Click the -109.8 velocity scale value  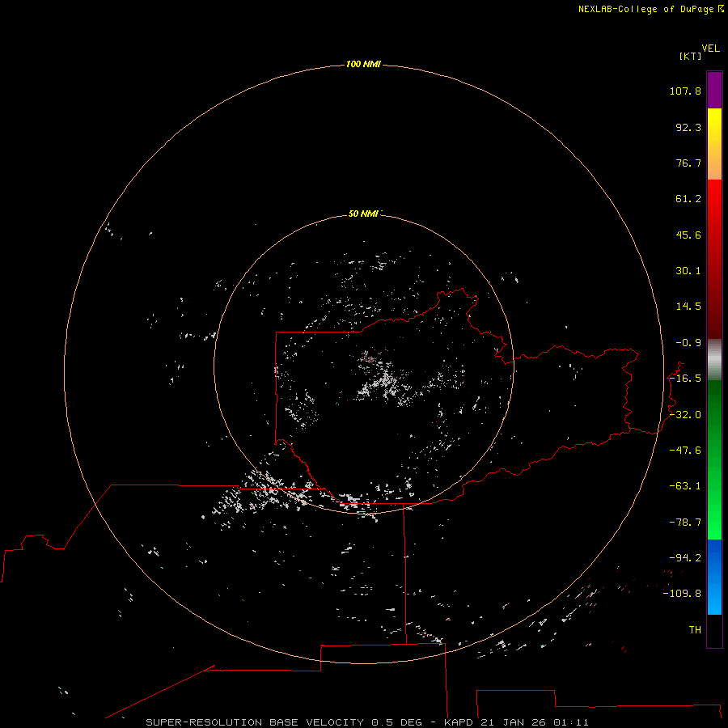coord(682,594)
